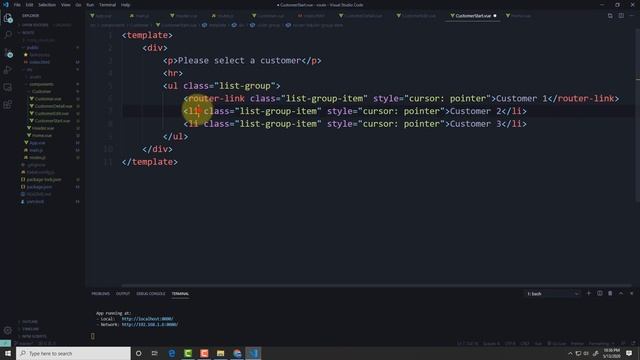Open Home.vue in Explorer
640x360 pixels.
(42, 136)
